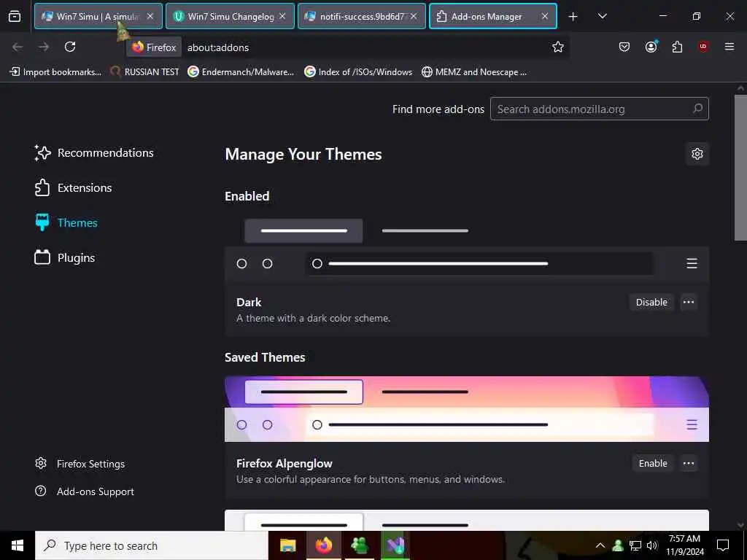
Task: Open Add-ons Support link in sidebar
Action: click(x=85, y=491)
